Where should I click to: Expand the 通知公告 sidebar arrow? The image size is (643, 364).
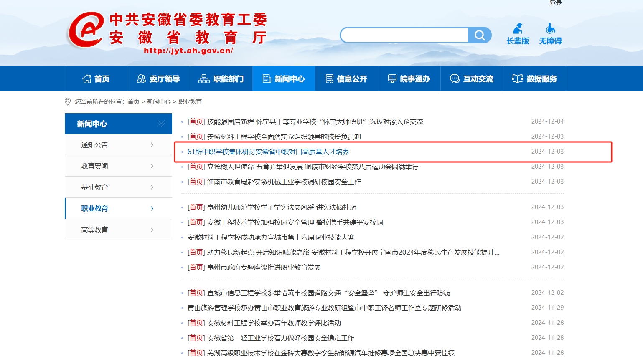[x=152, y=145]
